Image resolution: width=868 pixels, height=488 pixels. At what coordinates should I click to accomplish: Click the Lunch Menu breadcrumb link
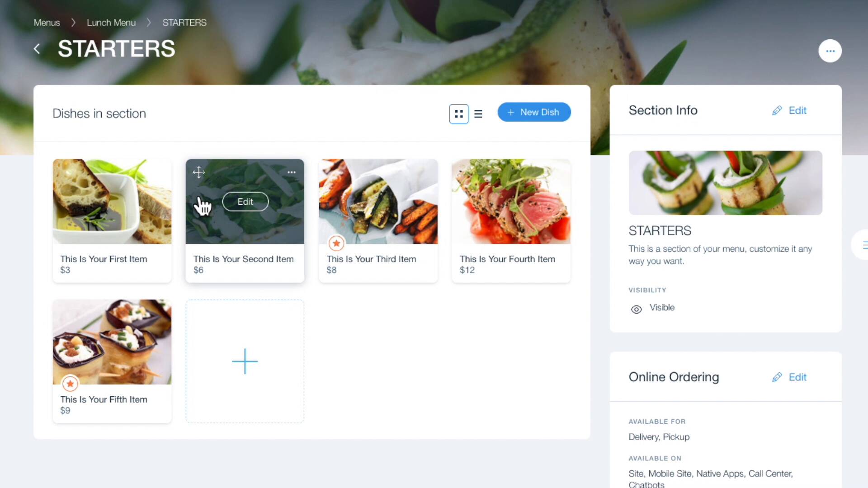(111, 22)
